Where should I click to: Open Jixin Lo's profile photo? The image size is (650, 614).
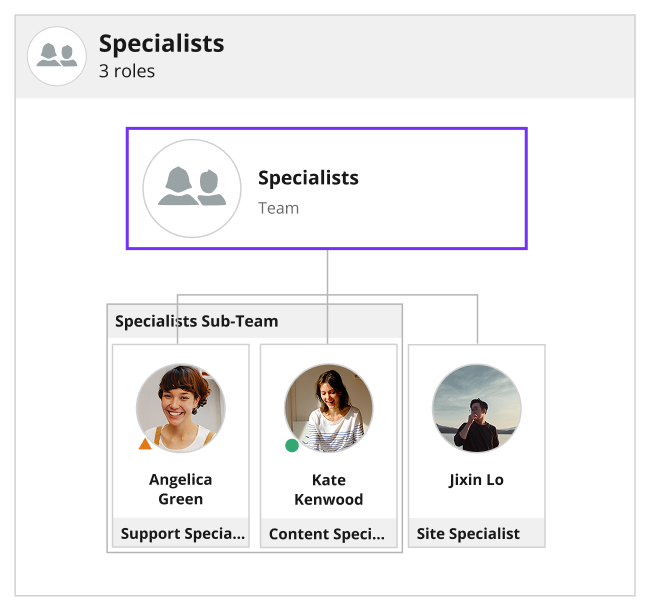pos(477,408)
